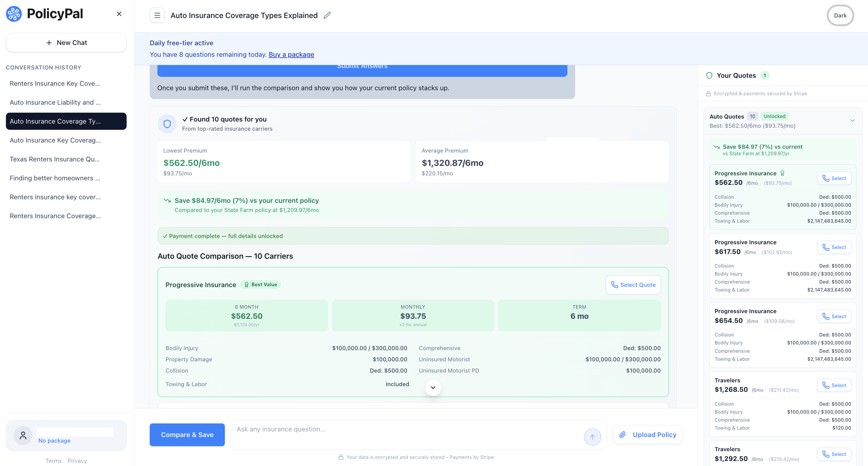Screen dimensions: 868x466
Task: Click the shield icon beside Found 10 quotes
Action: coord(167,124)
